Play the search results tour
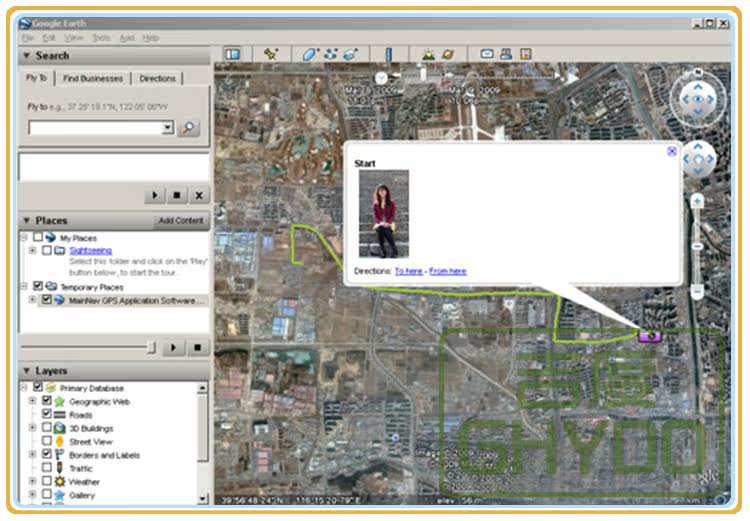 coord(154,195)
